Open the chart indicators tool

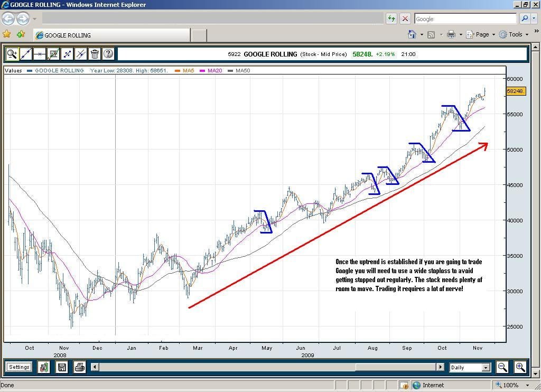coord(53,54)
